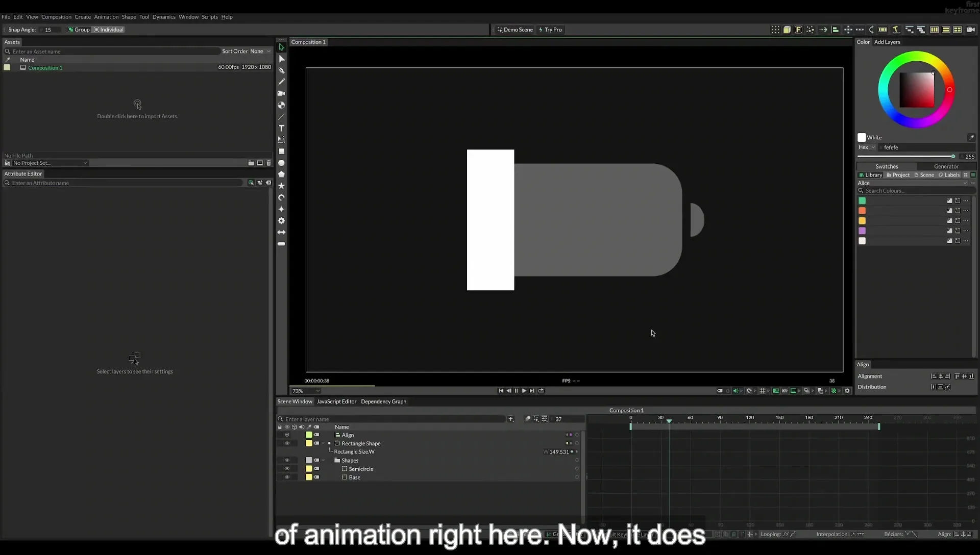The height and width of the screenshot is (555, 980).
Task: Open the Alice palette dropdown
Action: pyautogui.click(x=913, y=183)
